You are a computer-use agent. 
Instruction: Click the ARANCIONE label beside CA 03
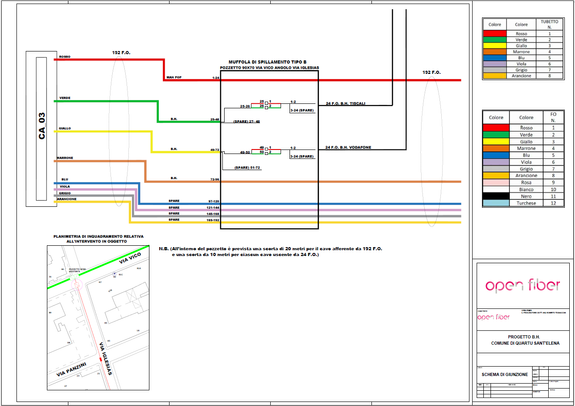[67, 199]
